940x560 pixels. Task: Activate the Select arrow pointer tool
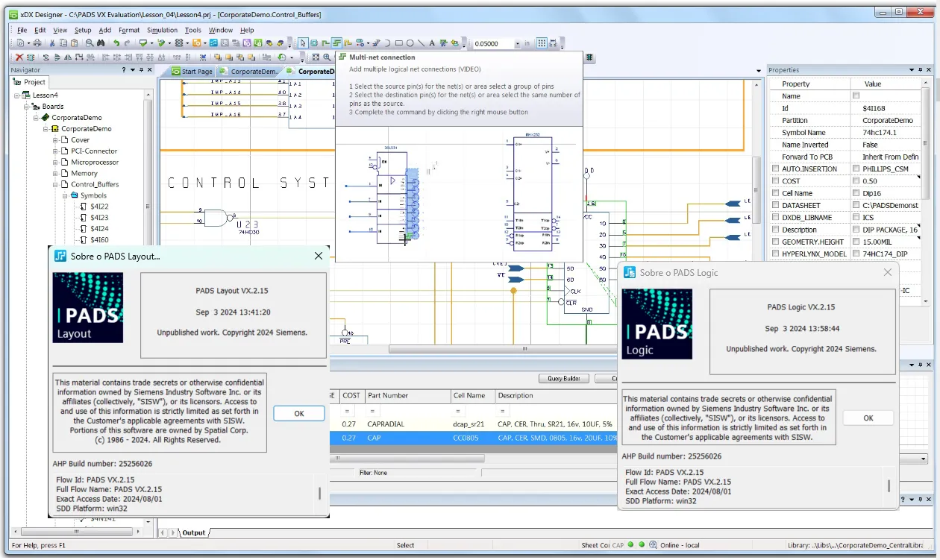(x=303, y=43)
